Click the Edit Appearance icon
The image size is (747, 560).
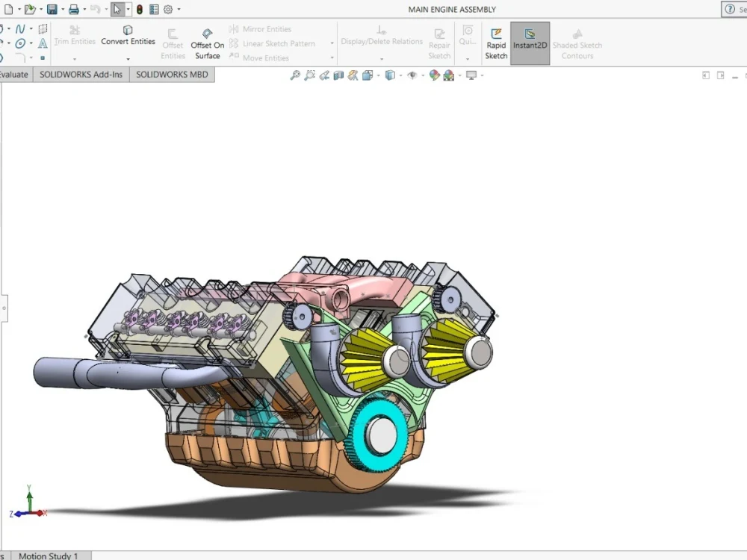434,75
